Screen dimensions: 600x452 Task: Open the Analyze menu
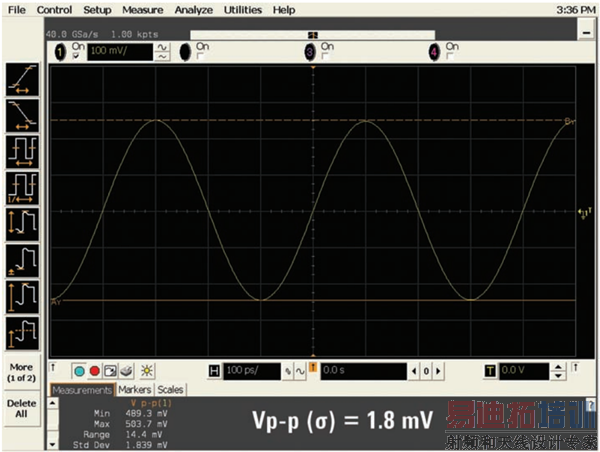[x=194, y=10]
